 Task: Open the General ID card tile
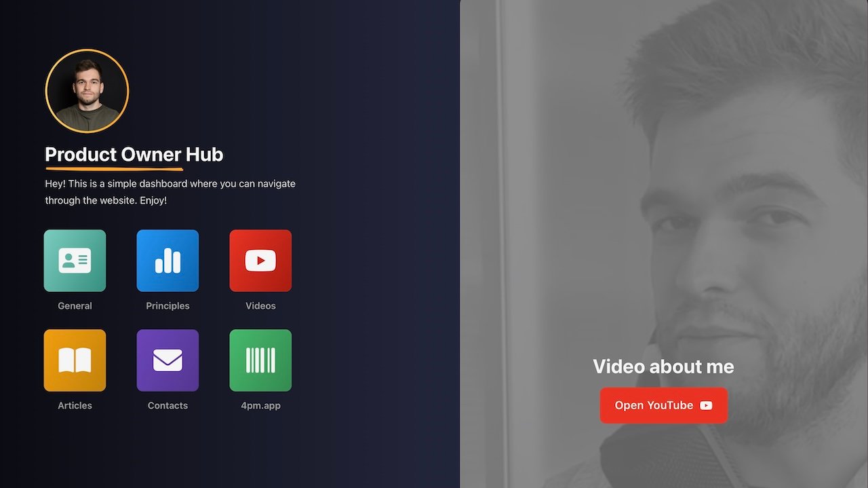coord(75,261)
